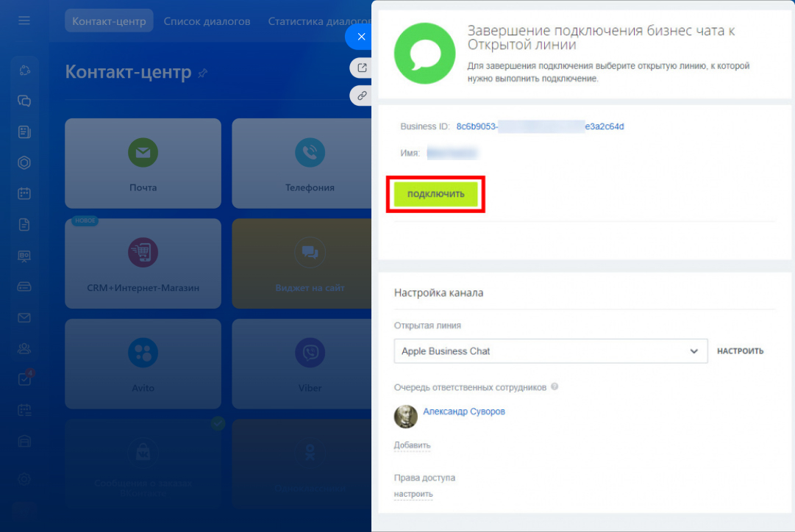Open the Почта card
Viewport: 795px width, 532px height.
click(x=143, y=163)
